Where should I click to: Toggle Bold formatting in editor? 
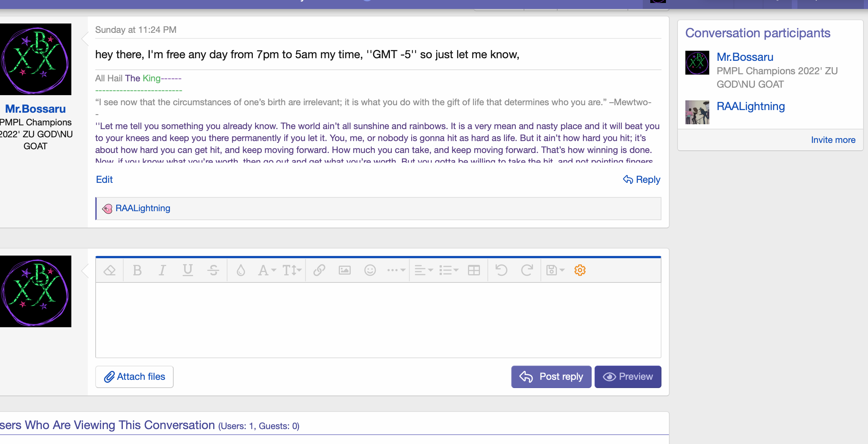click(137, 270)
